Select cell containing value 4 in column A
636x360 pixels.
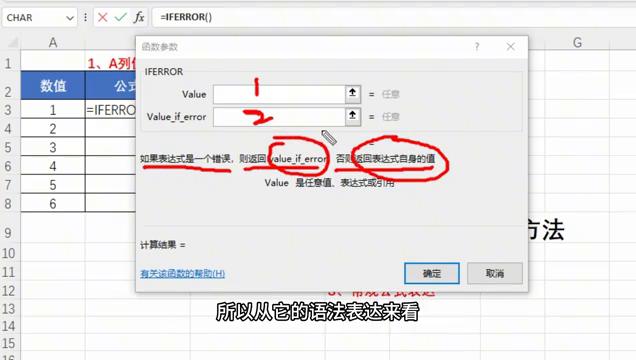click(x=53, y=166)
